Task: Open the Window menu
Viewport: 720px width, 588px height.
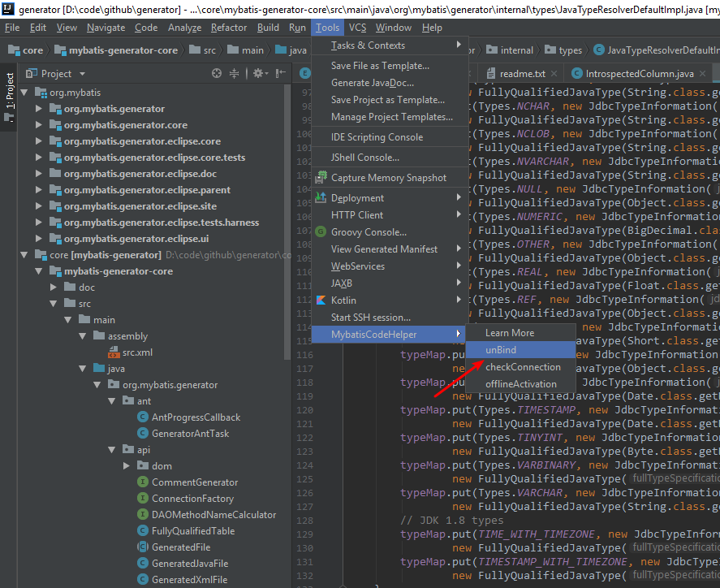Action: 394,28
